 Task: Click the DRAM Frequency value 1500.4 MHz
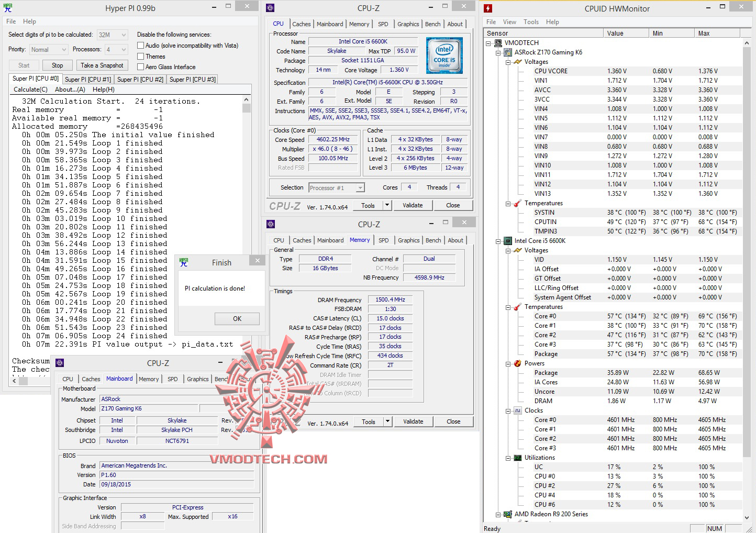click(x=390, y=300)
